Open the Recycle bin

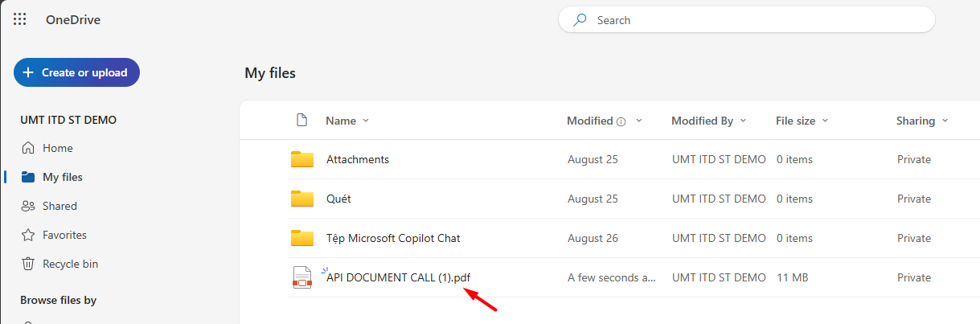tap(70, 264)
